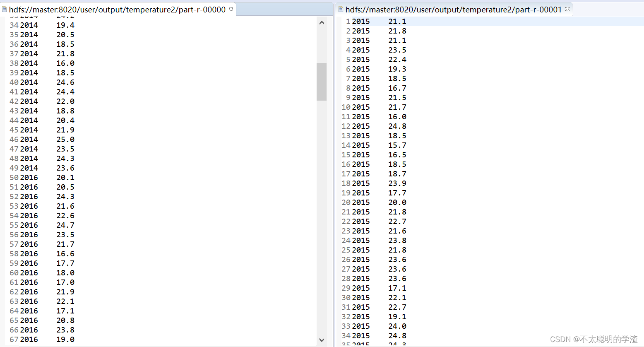Screen dimensions: 644x347
Task: Click the file icon on part-r-00001 tab
Action: pyautogui.click(x=341, y=9)
